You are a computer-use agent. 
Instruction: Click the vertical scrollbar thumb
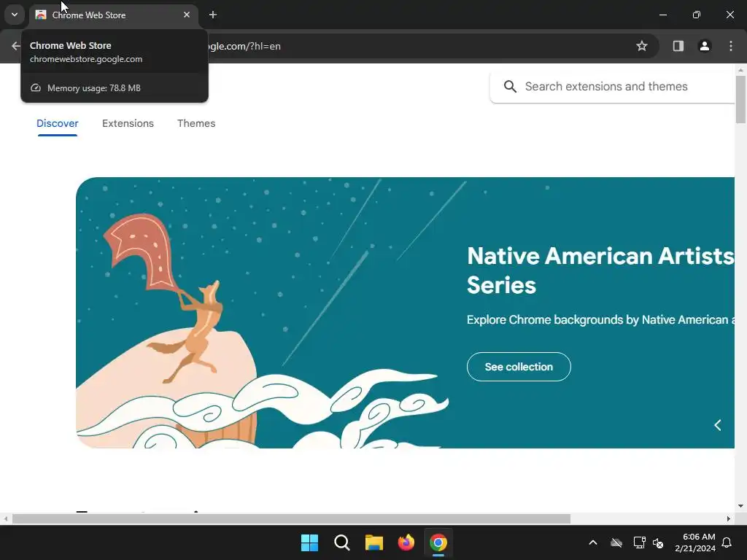tap(740, 99)
